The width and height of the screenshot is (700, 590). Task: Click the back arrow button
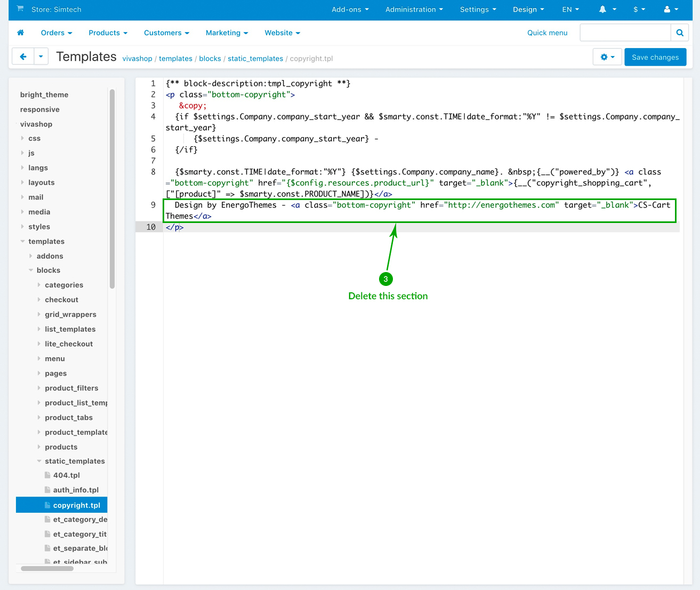click(23, 57)
